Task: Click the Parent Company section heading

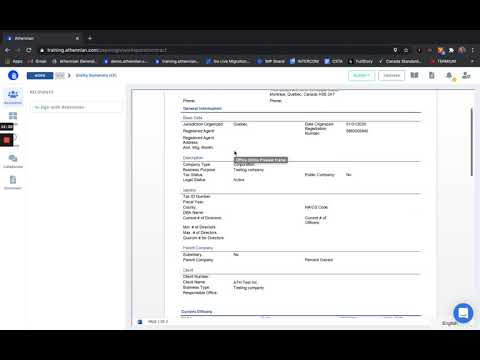Action: click(198, 248)
